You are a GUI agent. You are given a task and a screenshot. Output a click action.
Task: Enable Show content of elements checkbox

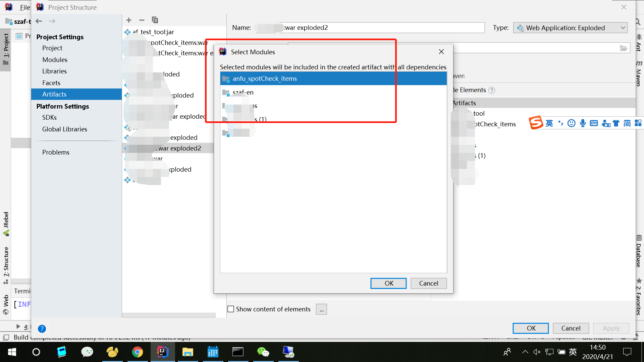click(231, 309)
